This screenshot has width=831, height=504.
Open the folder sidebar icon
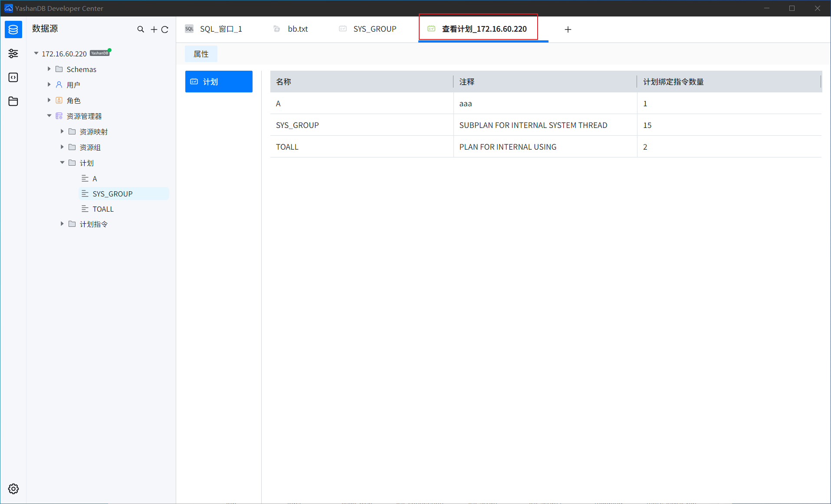(x=13, y=101)
